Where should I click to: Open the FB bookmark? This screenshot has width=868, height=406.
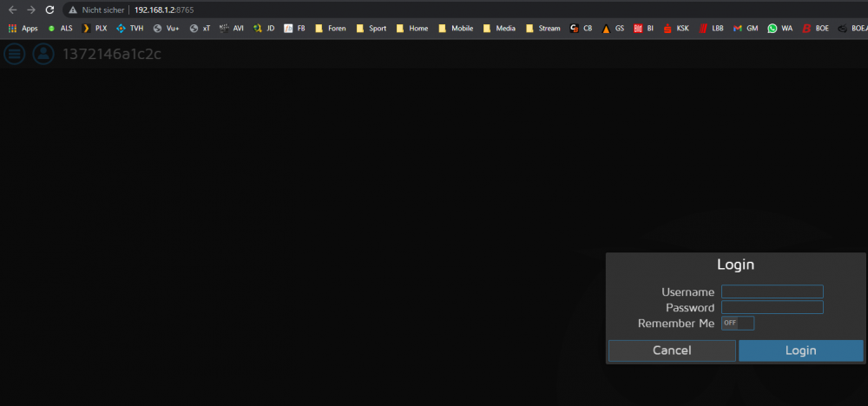(x=294, y=29)
